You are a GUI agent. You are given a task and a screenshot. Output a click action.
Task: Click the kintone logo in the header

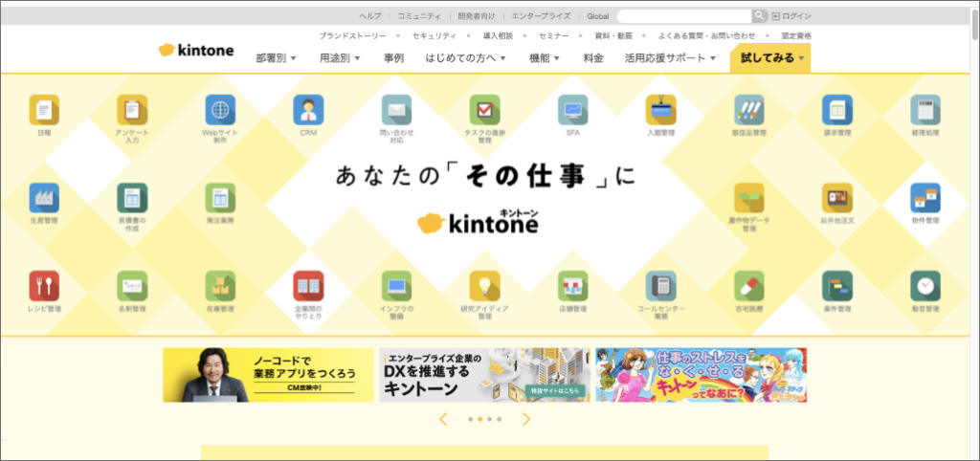pos(196,50)
